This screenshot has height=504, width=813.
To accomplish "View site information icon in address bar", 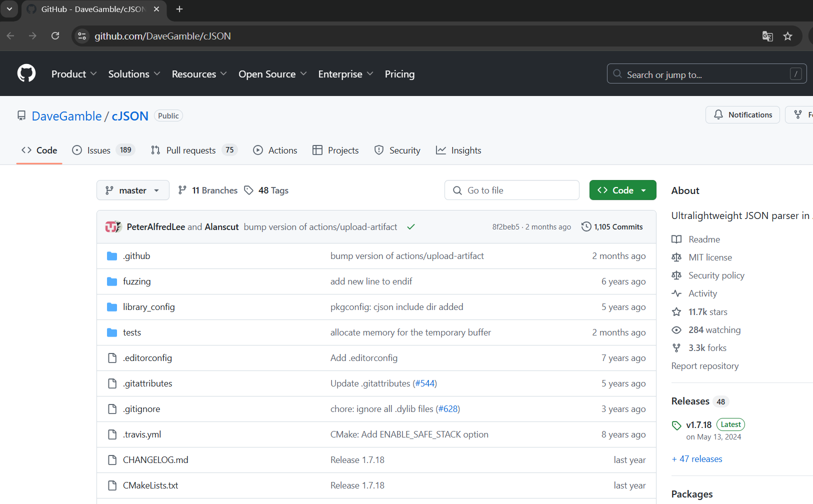I will coord(82,36).
